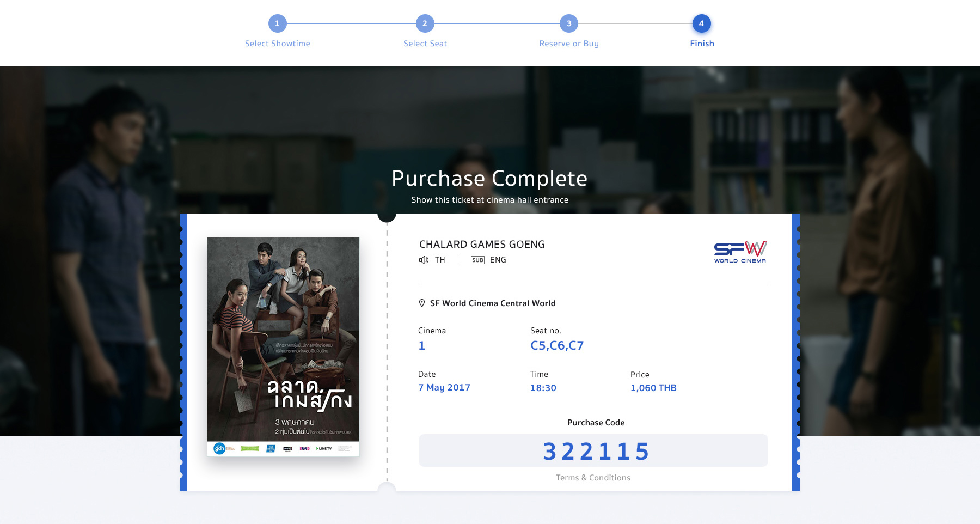Click the audio speaker icon beside TH
The height and width of the screenshot is (524, 980).
pyautogui.click(x=424, y=260)
